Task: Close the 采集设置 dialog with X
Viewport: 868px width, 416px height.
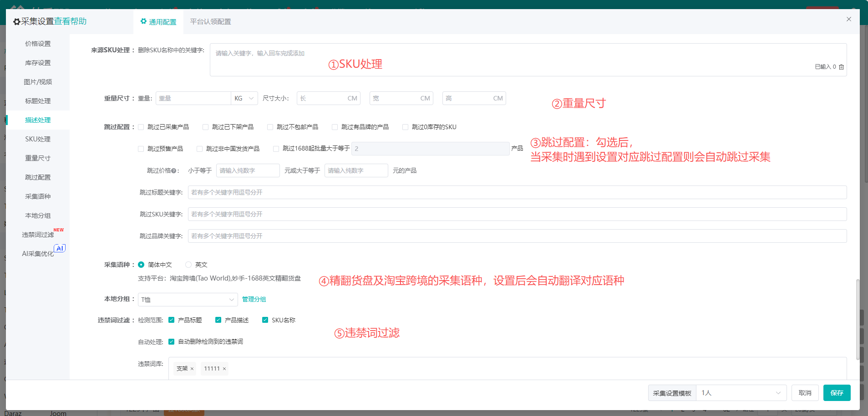Action: (848, 19)
